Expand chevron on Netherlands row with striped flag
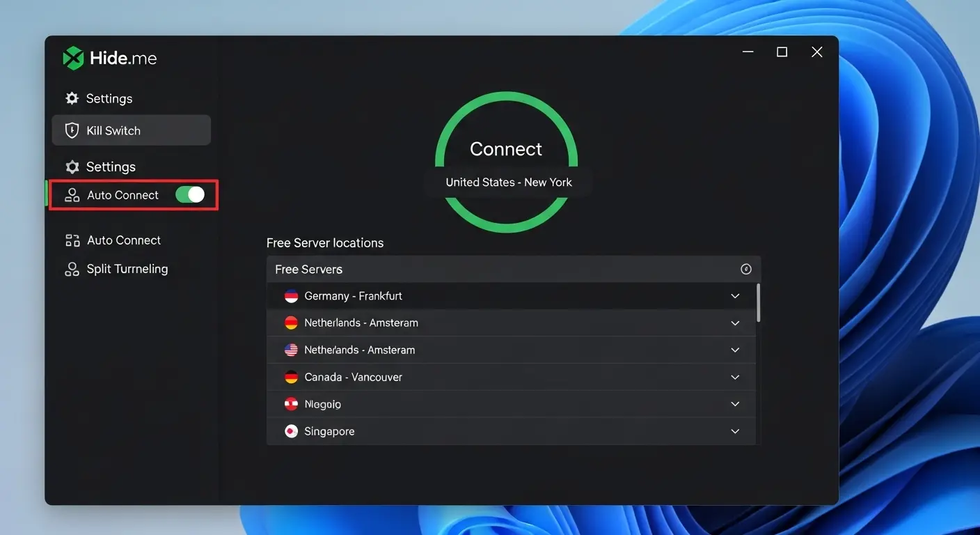Image resolution: width=980 pixels, height=535 pixels. (735, 350)
